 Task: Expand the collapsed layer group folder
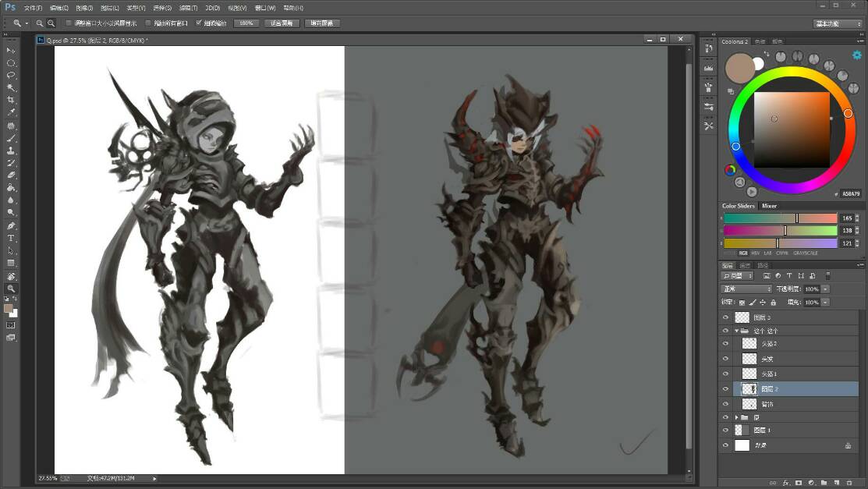tap(737, 417)
